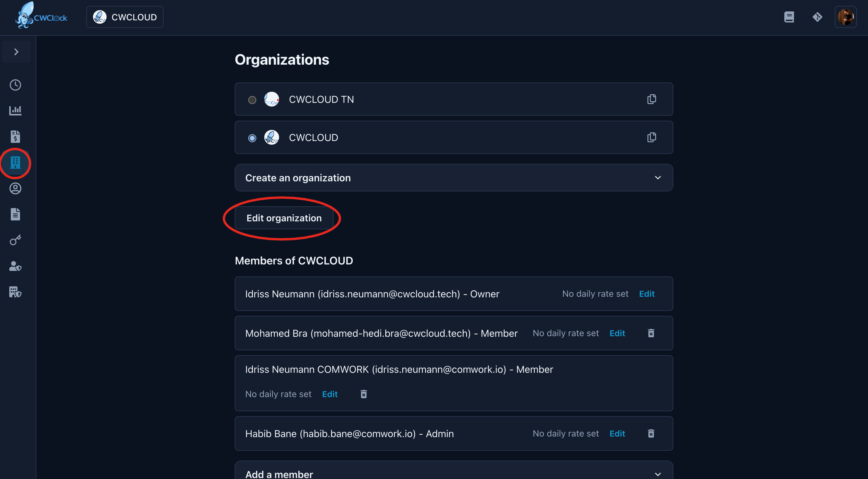The height and width of the screenshot is (479, 868).
Task: Click the CWClock squid logo
Action: tap(41, 15)
